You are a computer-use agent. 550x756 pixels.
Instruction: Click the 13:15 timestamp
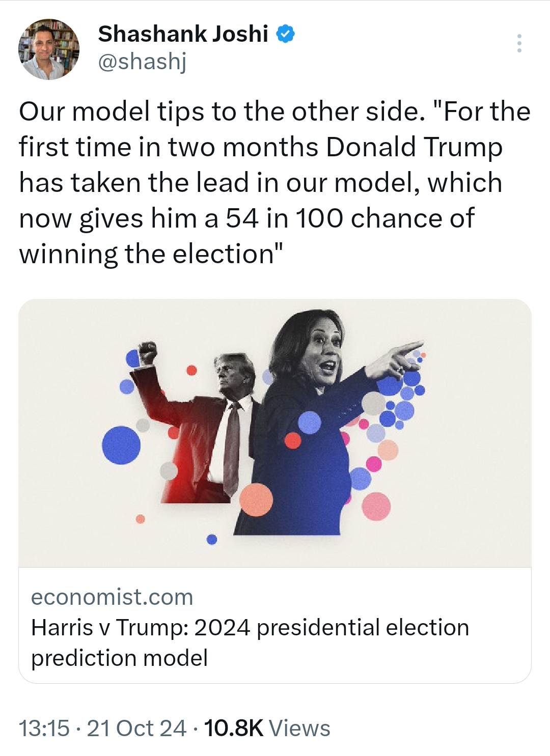coord(44,728)
